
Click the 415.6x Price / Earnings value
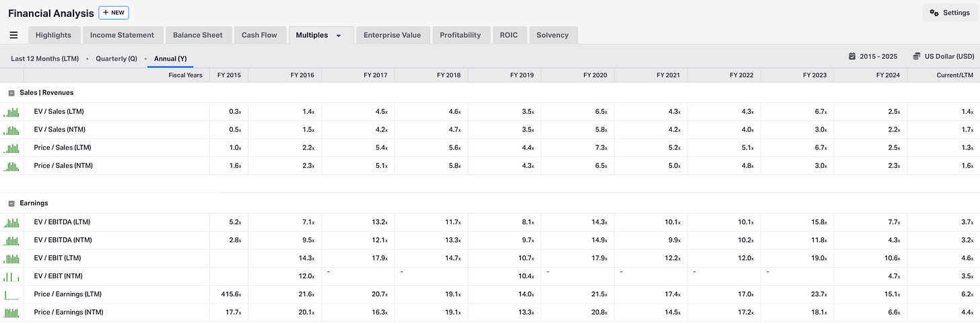[231, 295]
